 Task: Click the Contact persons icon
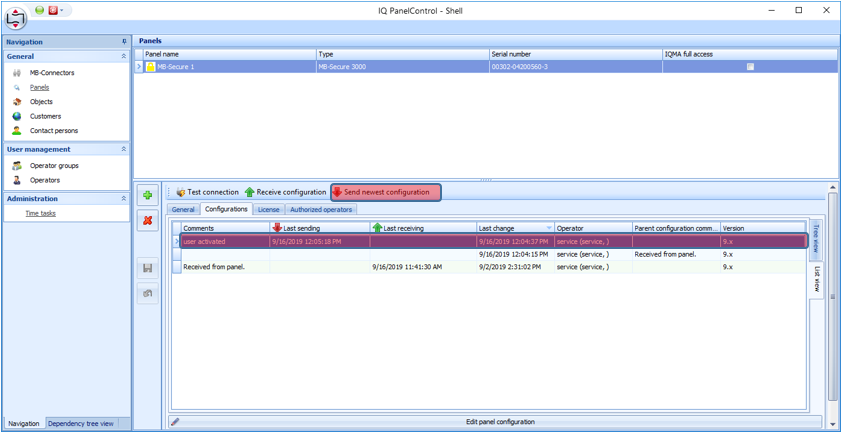[17, 131]
